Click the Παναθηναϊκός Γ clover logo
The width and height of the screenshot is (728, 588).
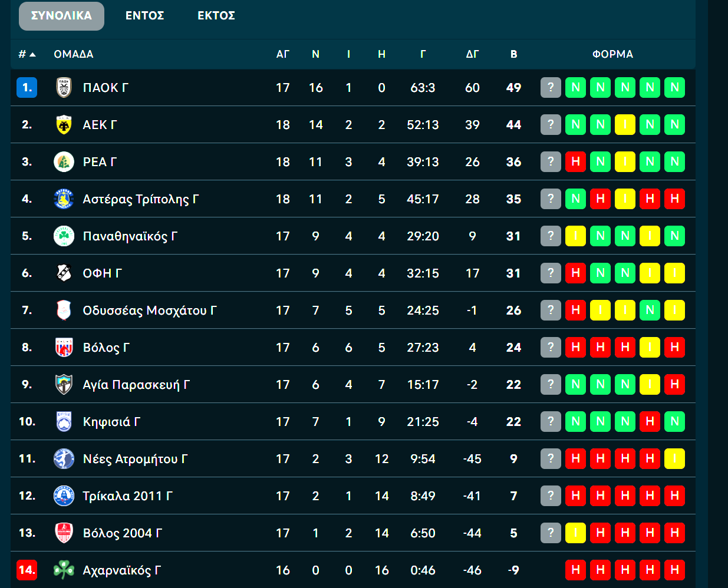click(x=64, y=236)
